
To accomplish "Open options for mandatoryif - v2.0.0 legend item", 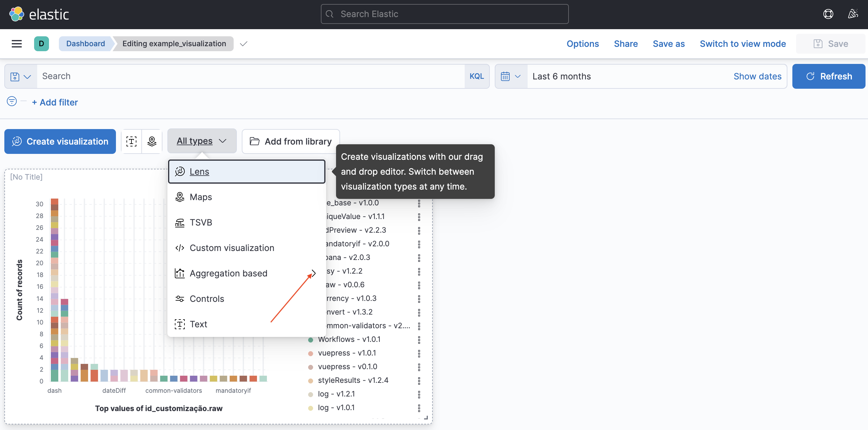I will tap(419, 244).
